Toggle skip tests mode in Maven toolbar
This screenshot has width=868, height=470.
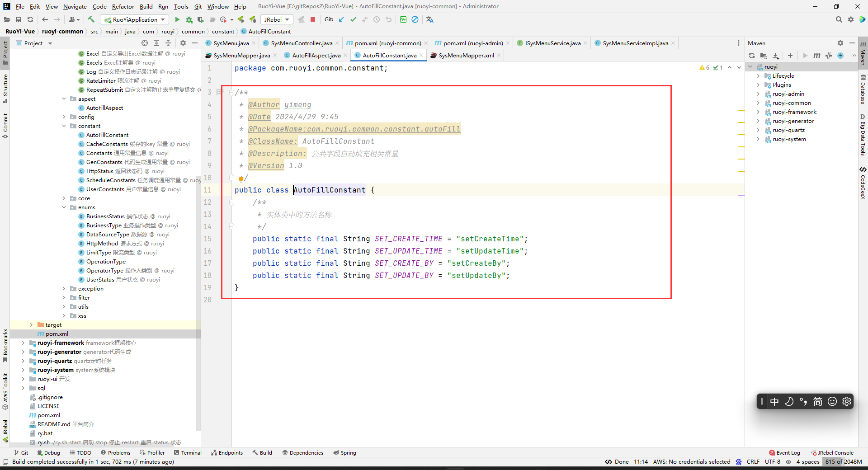[840, 56]
